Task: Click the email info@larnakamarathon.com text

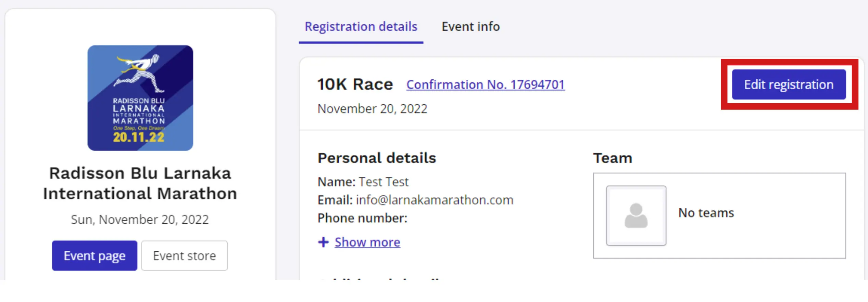Action: coord(435,200)
